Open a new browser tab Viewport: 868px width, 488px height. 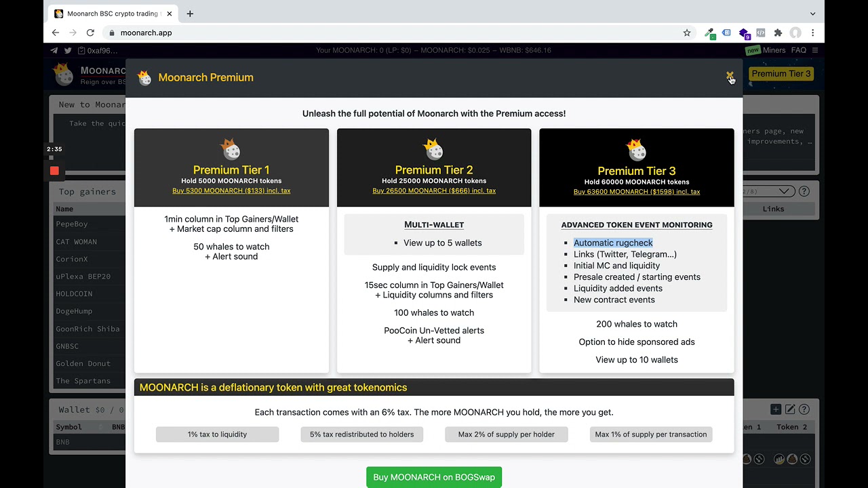click(x=190, y=14)
